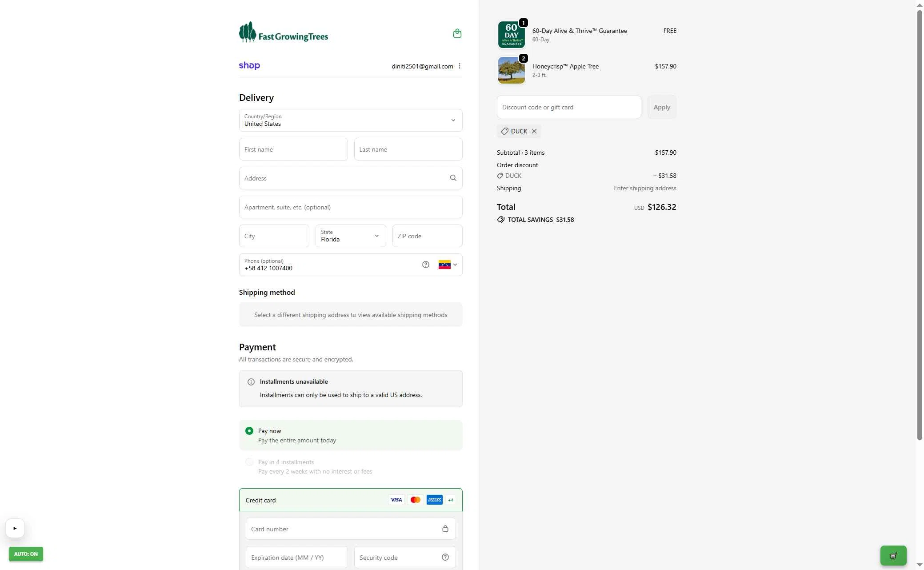
Task: Click the Honeycrisp Apple Tree thumbnail
Action: [x=511, y=70]
